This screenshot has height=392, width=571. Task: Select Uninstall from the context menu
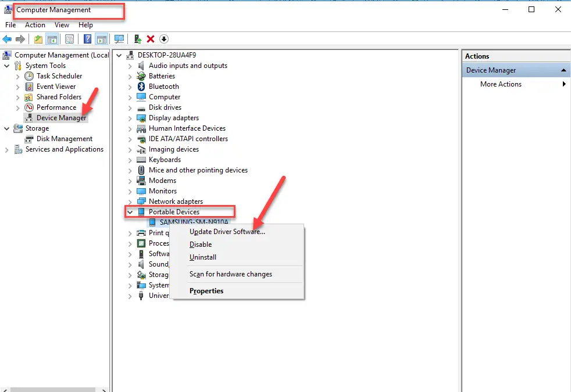[x=202, y=257]
